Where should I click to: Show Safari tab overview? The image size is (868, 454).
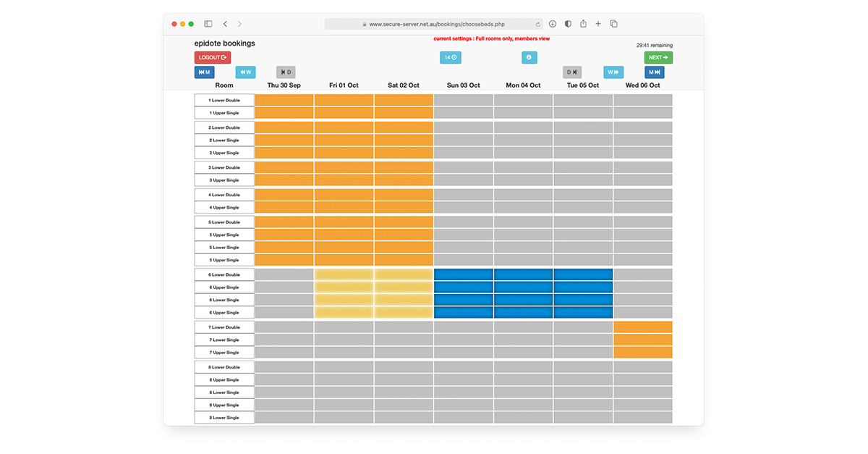(x=613, y=24)
